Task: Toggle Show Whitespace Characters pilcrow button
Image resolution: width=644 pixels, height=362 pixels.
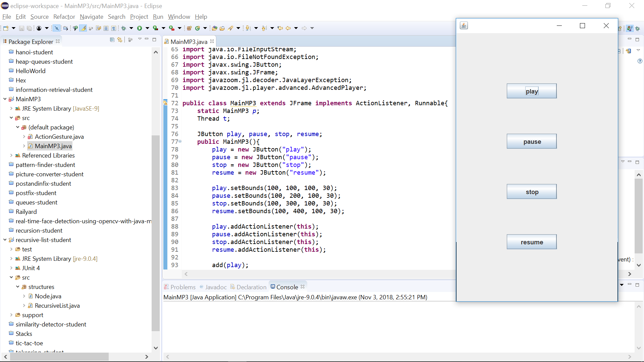Action: click(114, 28)
